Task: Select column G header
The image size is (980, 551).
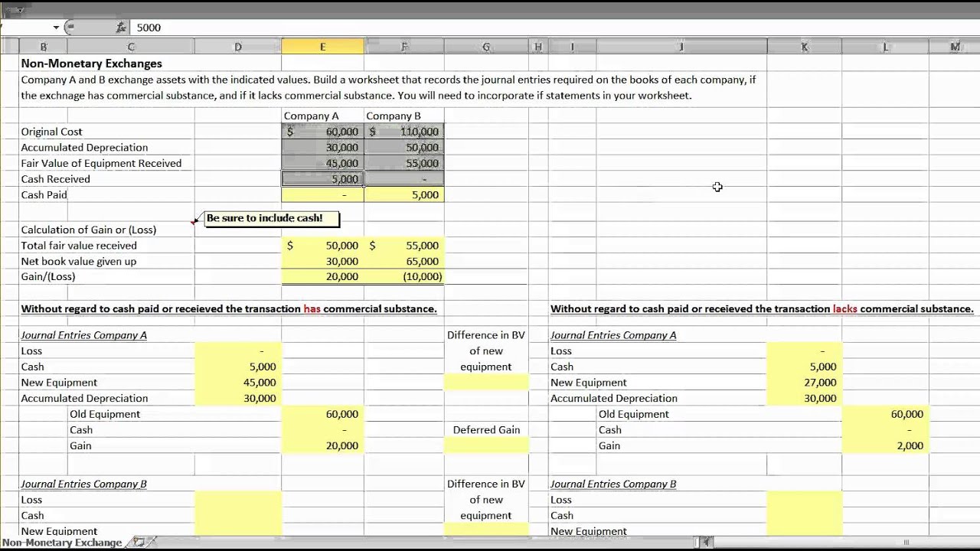Action: (486, 47)
